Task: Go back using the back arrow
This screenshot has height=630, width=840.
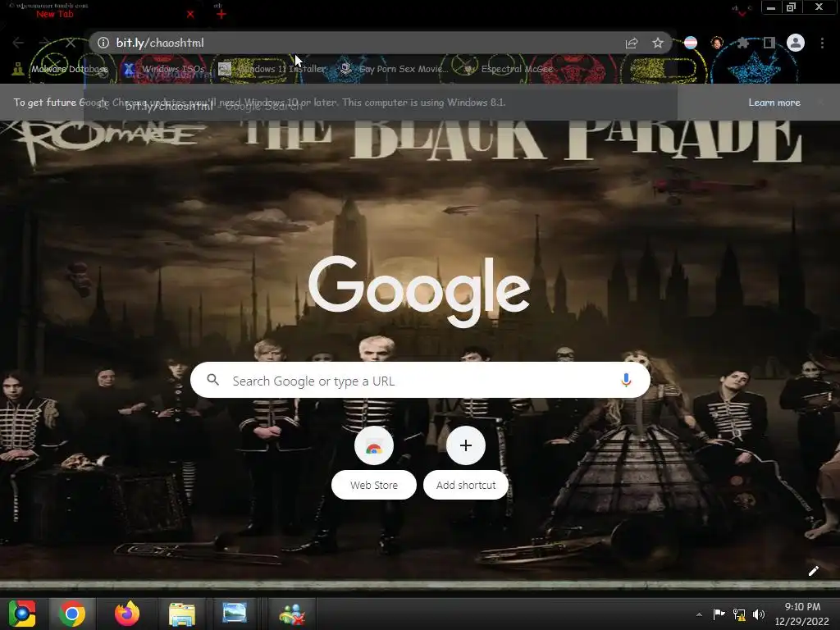Action: (x=18, y=43)
